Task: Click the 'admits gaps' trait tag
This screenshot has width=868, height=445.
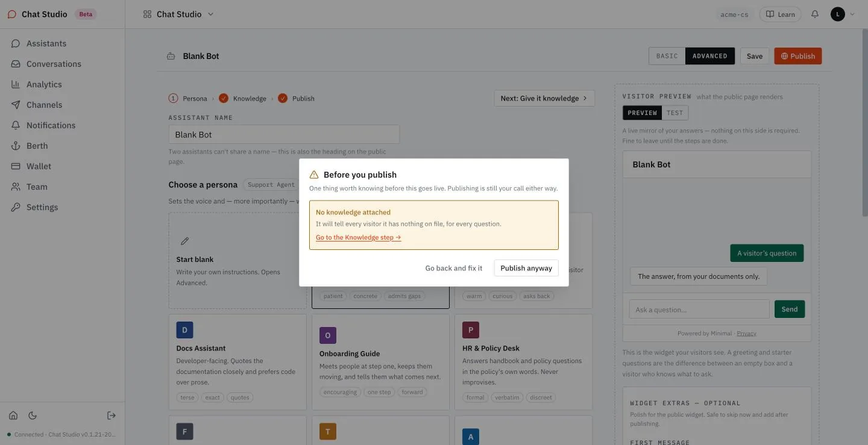Action: pos(404,296)
